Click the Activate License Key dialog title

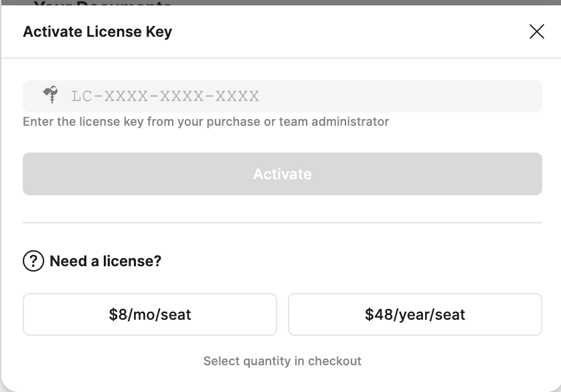pyautogui.click(x=97, y=31)
